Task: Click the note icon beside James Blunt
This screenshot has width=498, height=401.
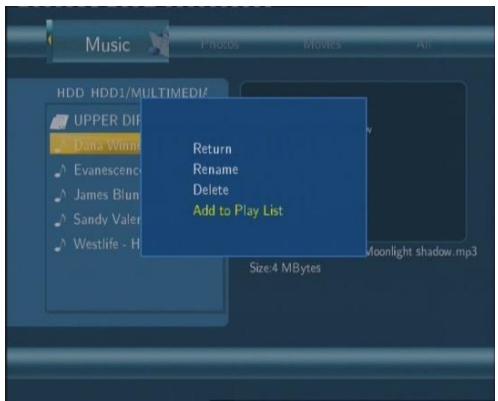Action: point(60,196)
